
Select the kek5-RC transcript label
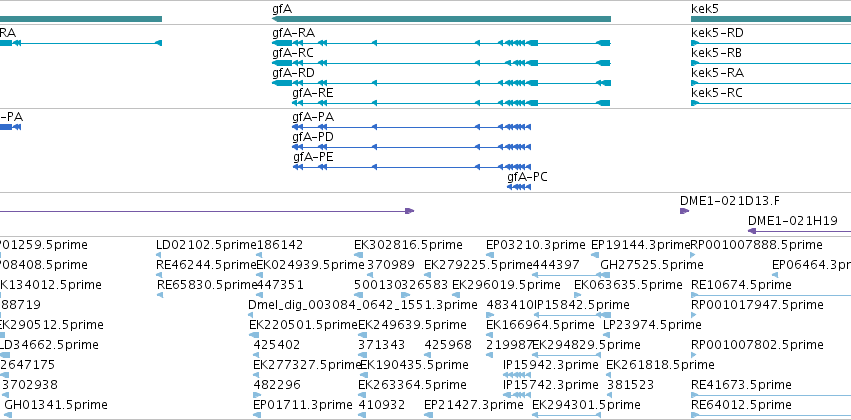click(x=716, y=93)
